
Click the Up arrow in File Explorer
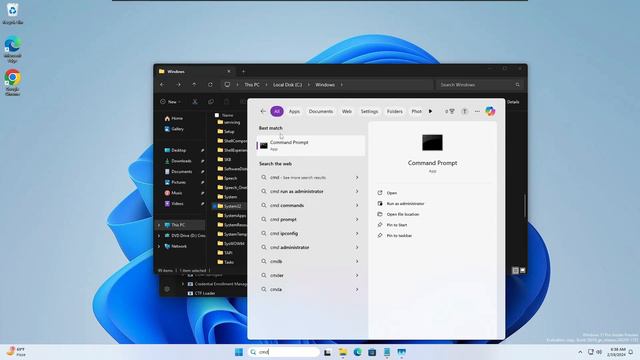tap(194, 84)
